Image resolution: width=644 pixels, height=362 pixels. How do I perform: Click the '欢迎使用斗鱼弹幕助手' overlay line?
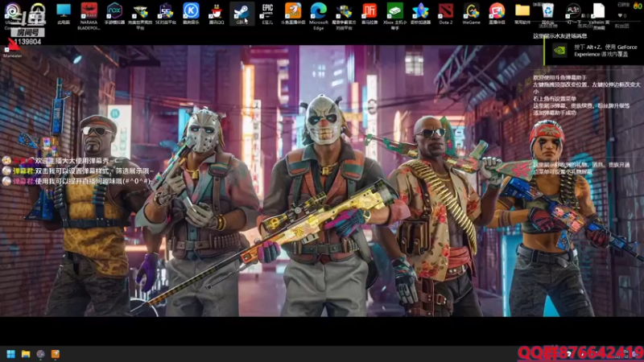click(559, 77)
